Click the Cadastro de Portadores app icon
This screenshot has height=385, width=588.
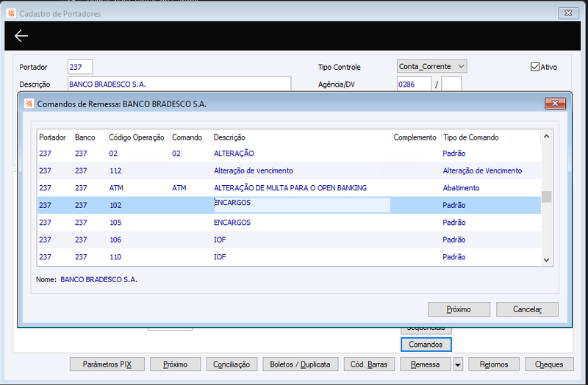11,13
